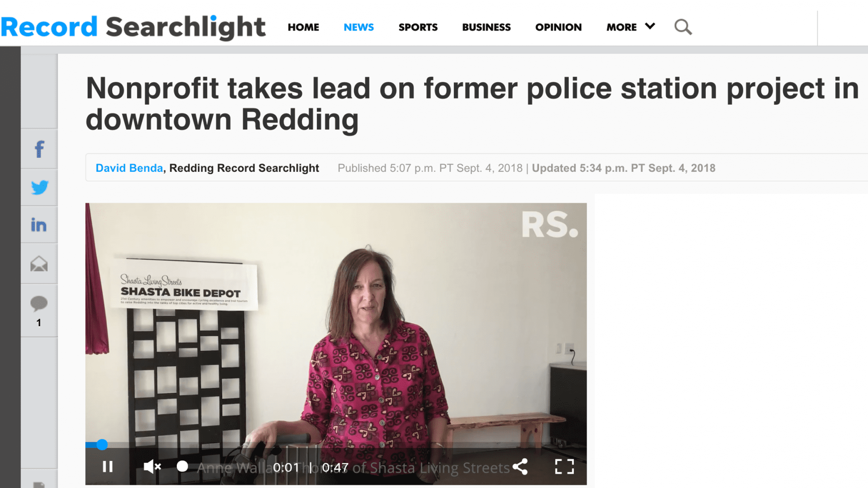
Task: Share article on Facebook
Action: pyautogui.click(x=39, y=149)
